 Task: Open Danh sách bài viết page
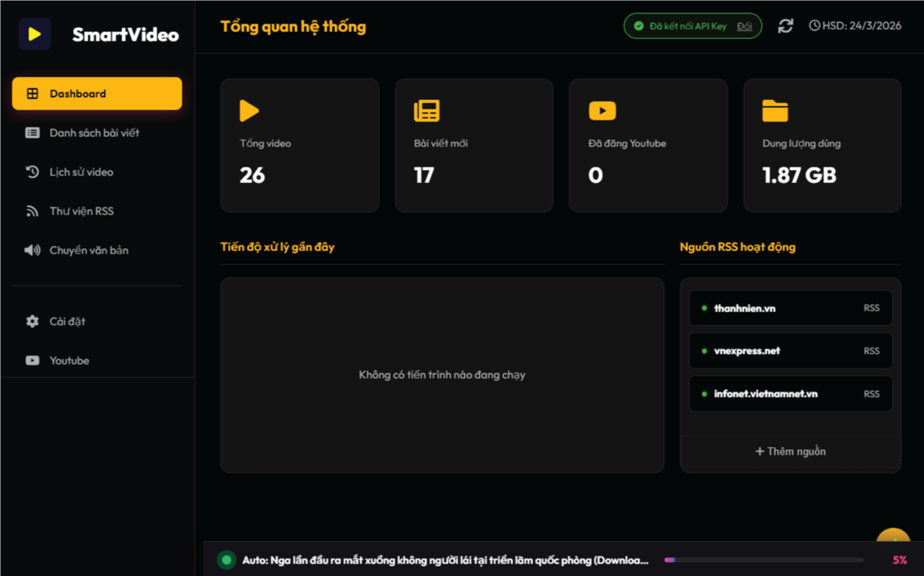[94, 133]
